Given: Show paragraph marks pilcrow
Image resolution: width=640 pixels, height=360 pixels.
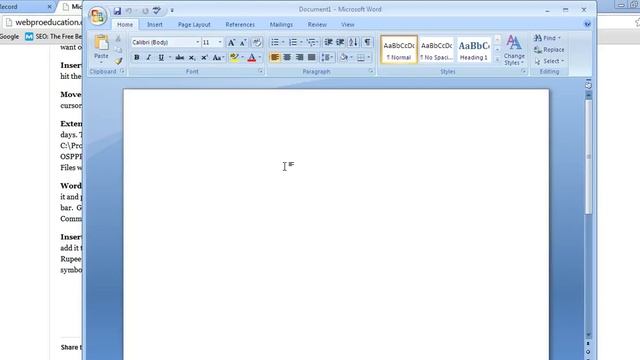Looking at the screenshot, I should pos(367,42).
